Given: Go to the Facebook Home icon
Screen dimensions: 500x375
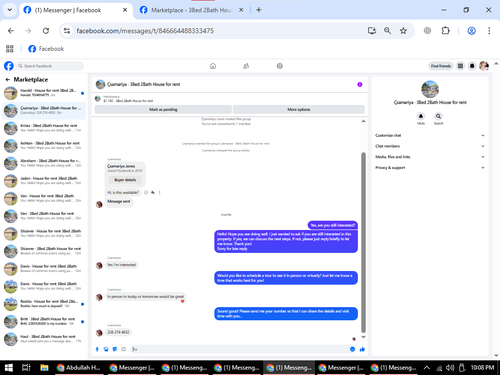Looking at the screenshot, I should coord(213,66).
